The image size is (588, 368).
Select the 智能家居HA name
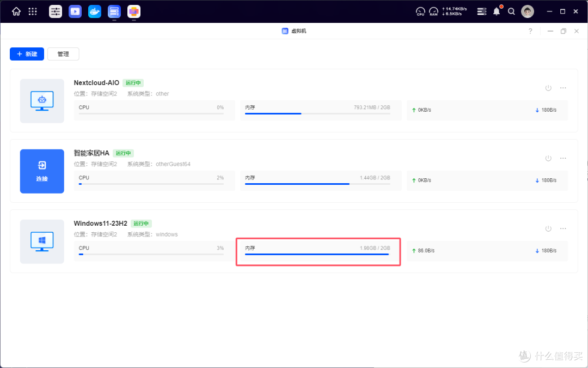pyautogui.click(x=91, y=153)
